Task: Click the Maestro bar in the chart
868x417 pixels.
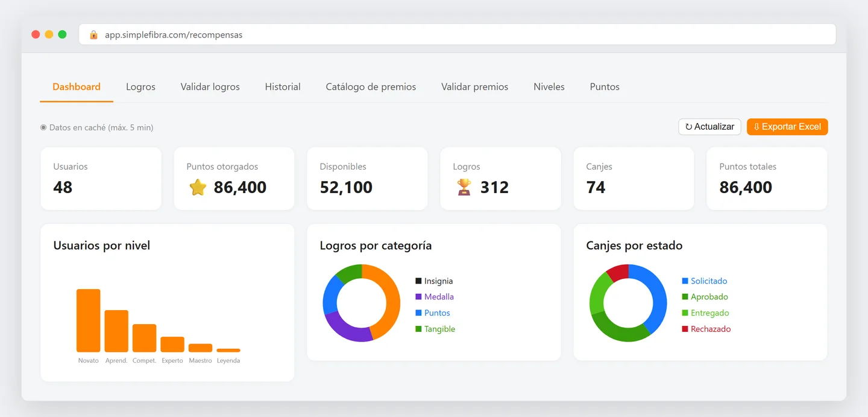Action: pos(200,348)
